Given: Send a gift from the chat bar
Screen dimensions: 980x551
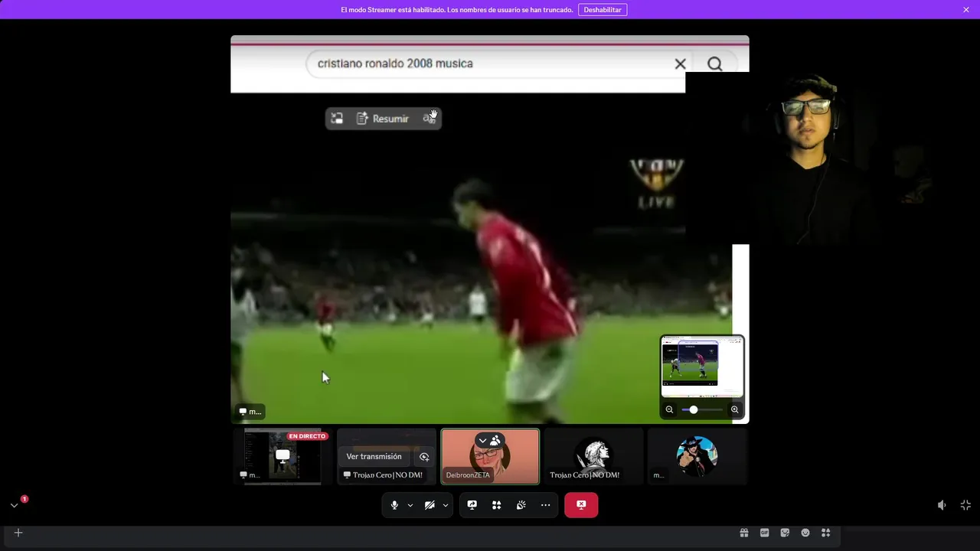Looking at the screenshot, I should click(x=743, y=533).
